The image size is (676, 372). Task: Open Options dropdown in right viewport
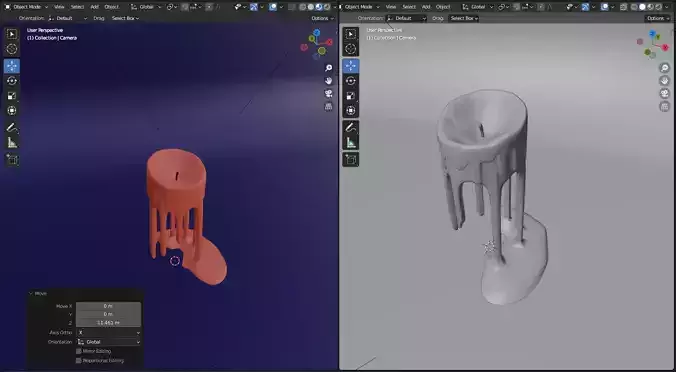[x=657, y=18]
